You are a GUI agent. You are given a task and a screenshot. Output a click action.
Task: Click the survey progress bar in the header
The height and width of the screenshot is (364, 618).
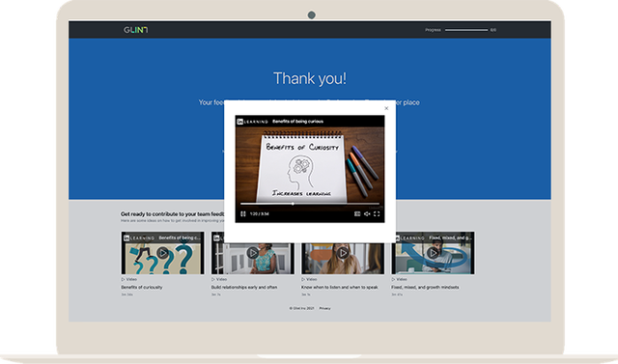click(x=466, y=30)
